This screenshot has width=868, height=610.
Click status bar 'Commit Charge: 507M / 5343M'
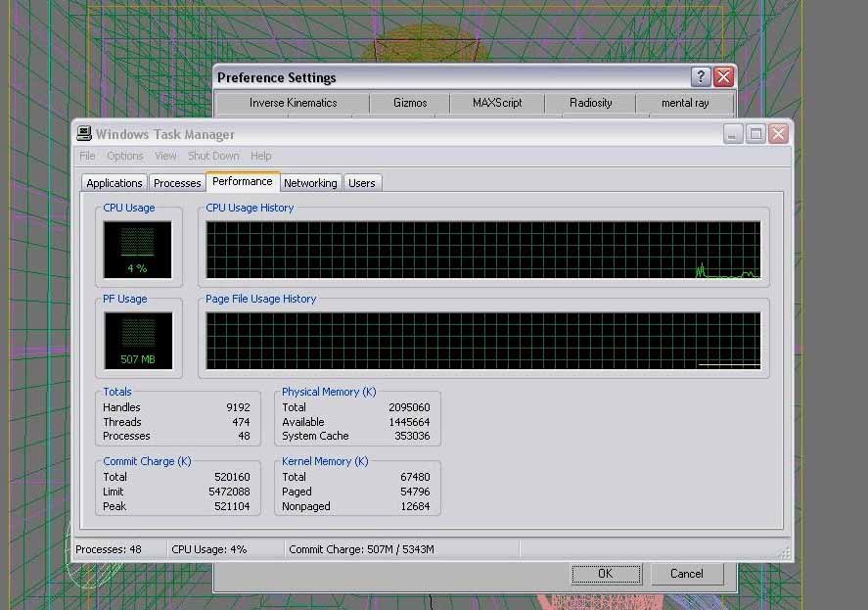click(x=361, y=549)
